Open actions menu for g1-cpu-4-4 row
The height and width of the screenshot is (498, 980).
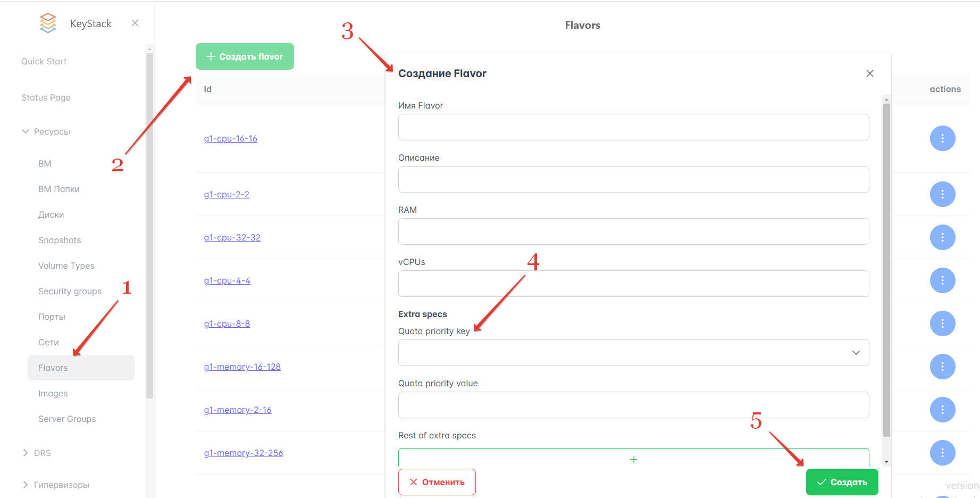942,280
